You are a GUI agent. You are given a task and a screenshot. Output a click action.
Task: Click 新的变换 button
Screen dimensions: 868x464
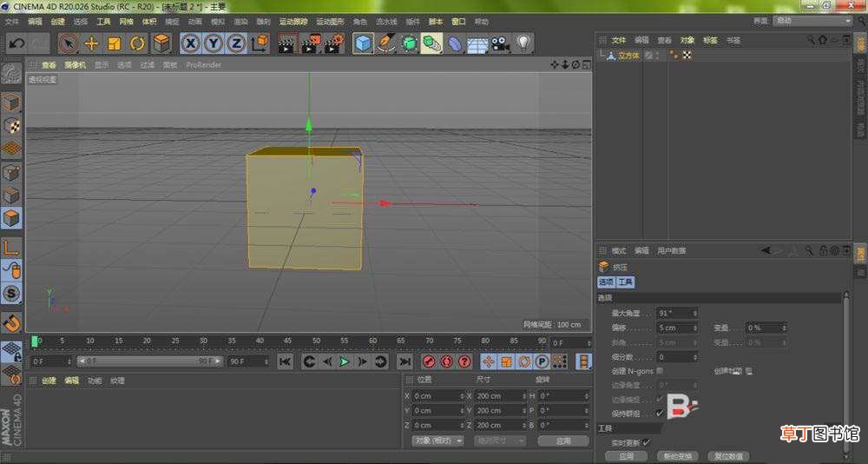[678, 456]
